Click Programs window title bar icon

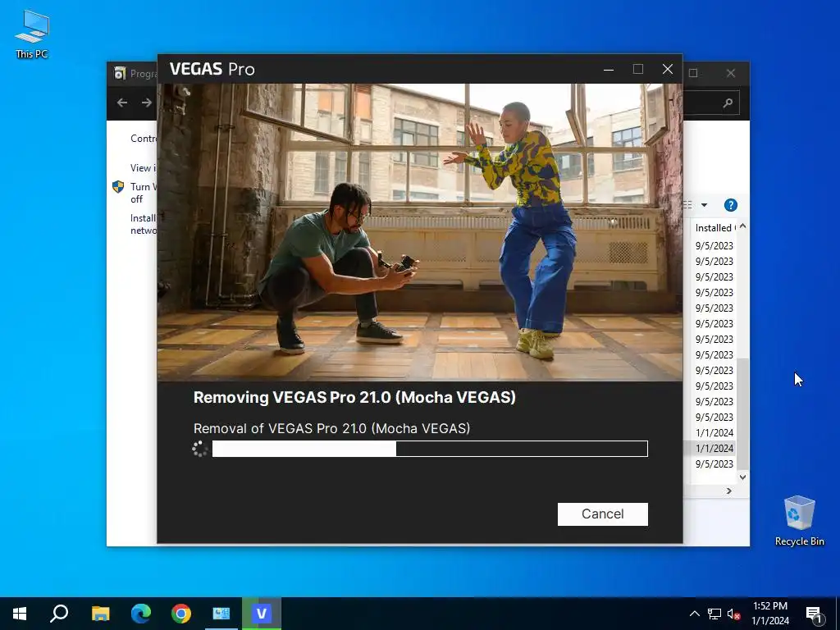[x=120, y=73]
